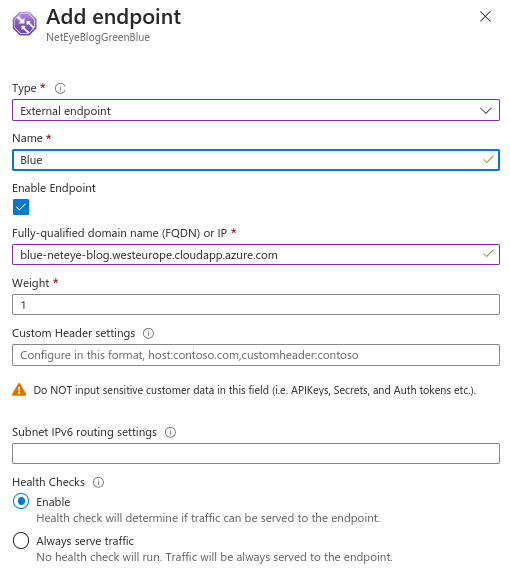The width and height of the screenshot is (510, 588).
Task: Click the Custom Header settings input box
Action: [x=256, y=355]
